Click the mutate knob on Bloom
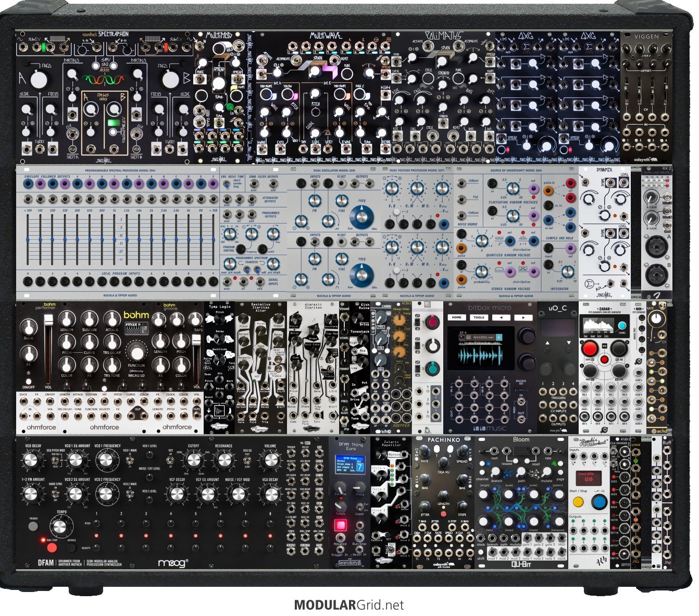Viewport: 699px width, 616px height. click(545, 471)
